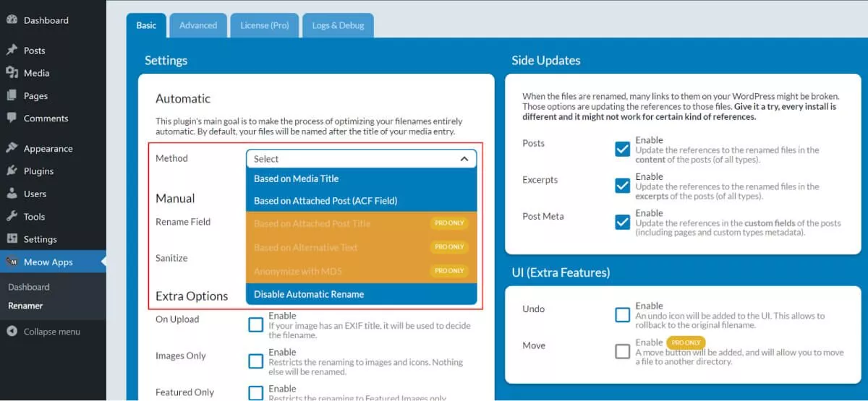Open the Media menu label

pos(36,73)
